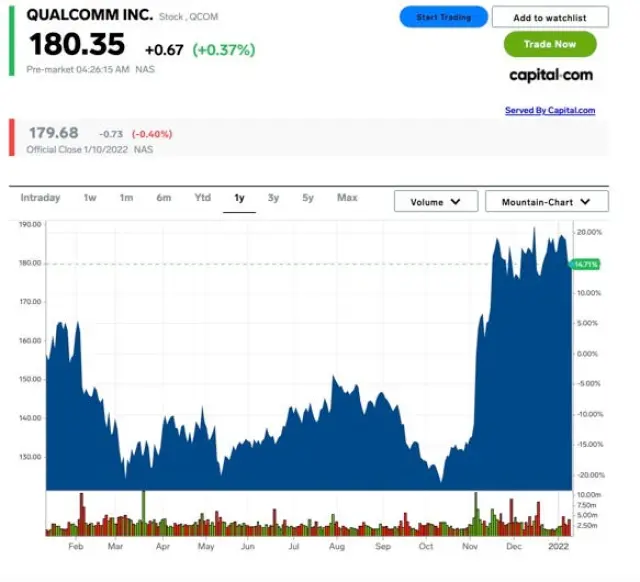Image resolution: width=640 pixels, height=582 pixels.
Task: Click the chart peak near December
Action: pos(534,230)
